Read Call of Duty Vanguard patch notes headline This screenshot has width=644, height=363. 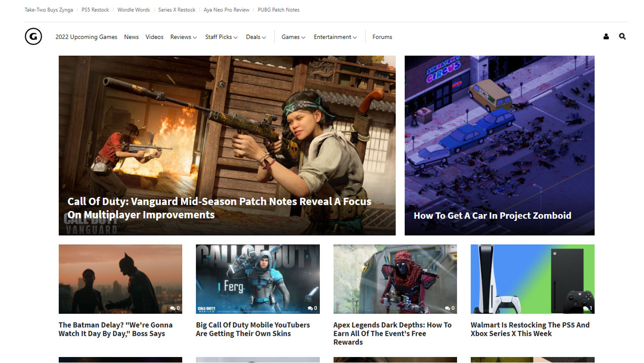(219, 208)
